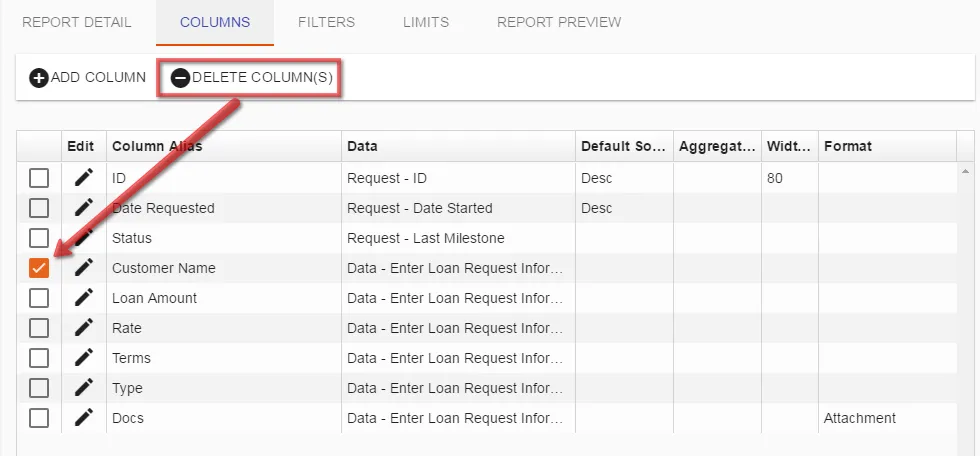Click the Data column header
The height and width of the screenshot is (456, 980).
coord(458,146)
